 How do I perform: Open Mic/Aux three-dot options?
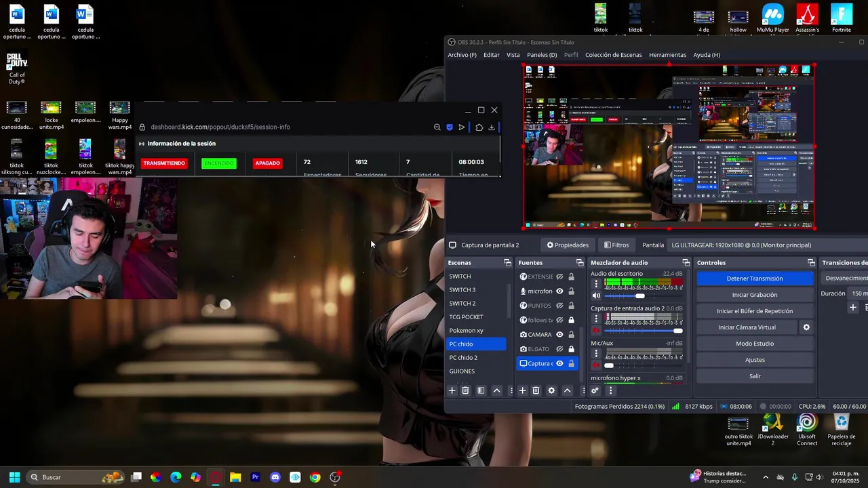[596, 354]
